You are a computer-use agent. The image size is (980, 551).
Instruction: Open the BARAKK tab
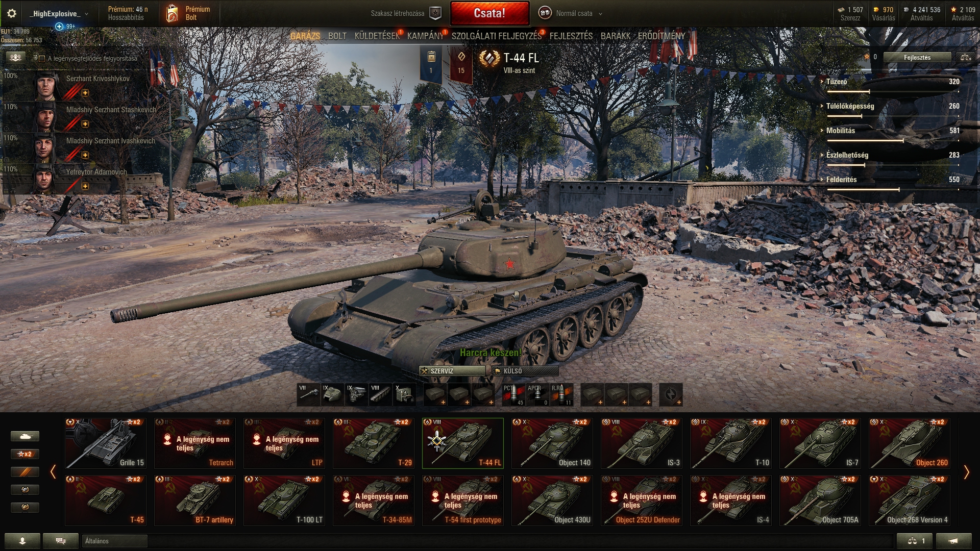point(615,36)
